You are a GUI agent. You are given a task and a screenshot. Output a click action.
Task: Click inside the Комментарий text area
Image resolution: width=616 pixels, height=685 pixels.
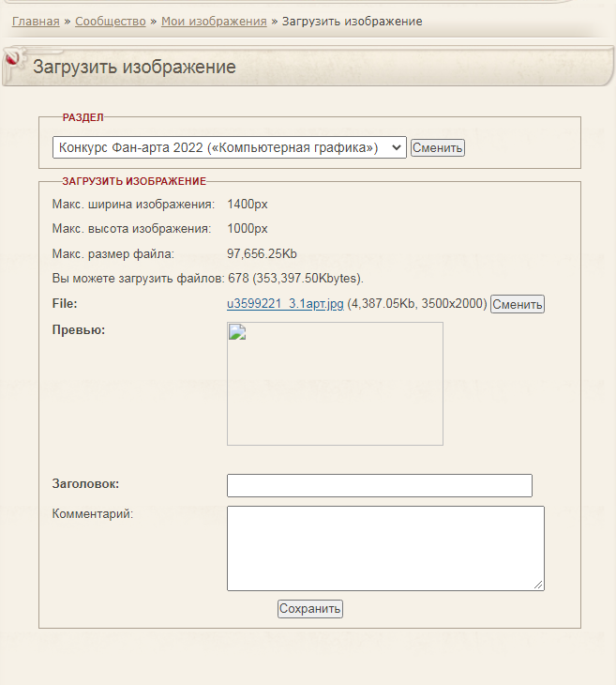click(x=384, y=548)
